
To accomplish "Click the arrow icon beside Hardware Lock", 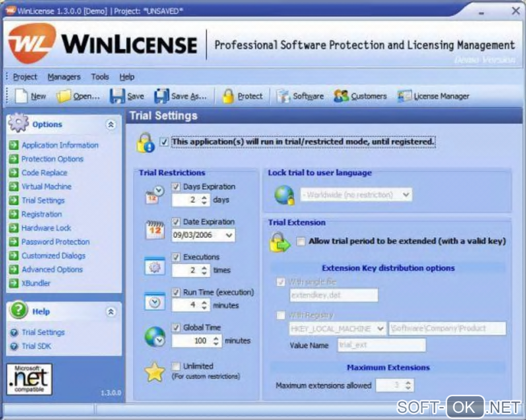I will [x=14, y=228].
